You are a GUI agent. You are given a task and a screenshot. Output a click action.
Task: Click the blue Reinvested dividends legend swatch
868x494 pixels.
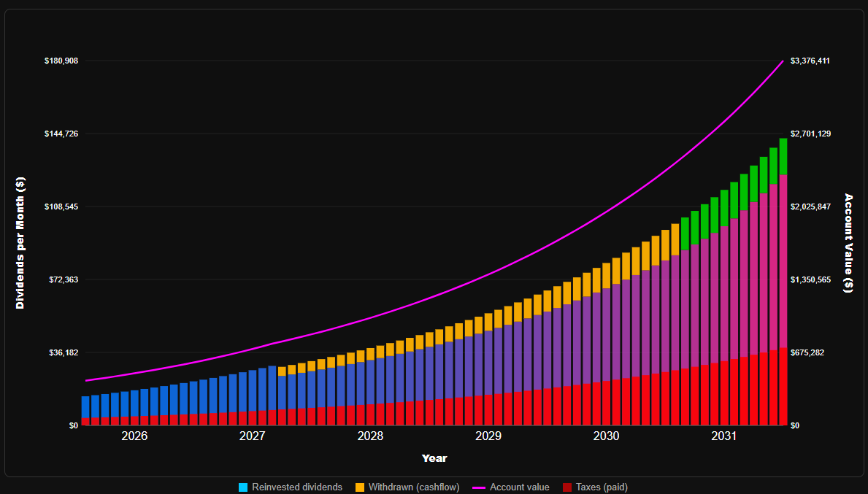tap(244, 487)
